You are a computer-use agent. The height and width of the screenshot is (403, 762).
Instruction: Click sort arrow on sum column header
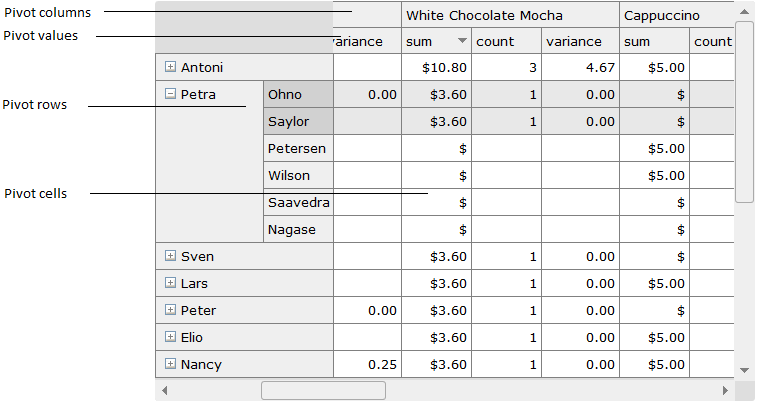click(462, 42)
